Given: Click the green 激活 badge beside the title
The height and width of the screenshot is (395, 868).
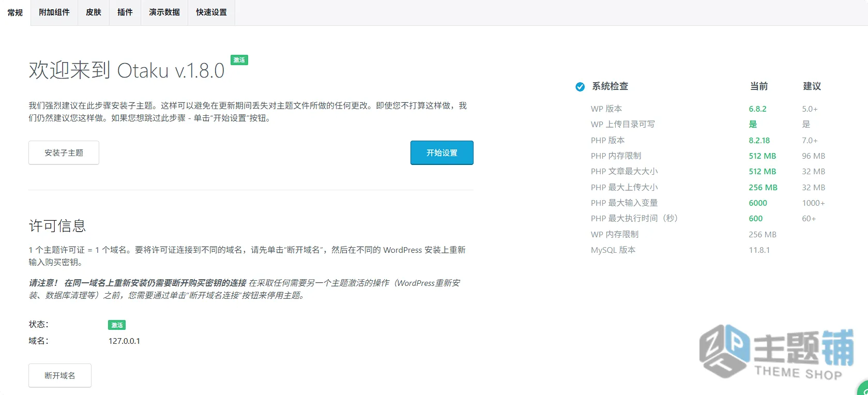Looking at the screenshot, I should click(x=239, y=60).
